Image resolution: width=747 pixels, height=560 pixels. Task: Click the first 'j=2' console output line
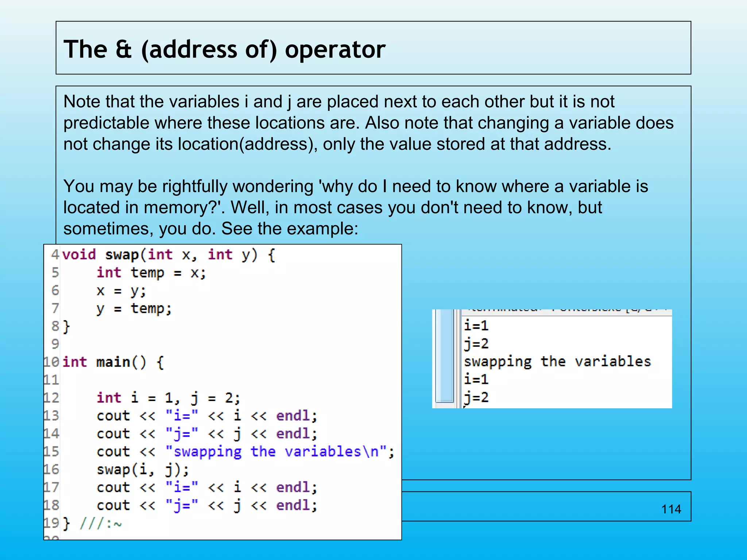tap(476, 344)
